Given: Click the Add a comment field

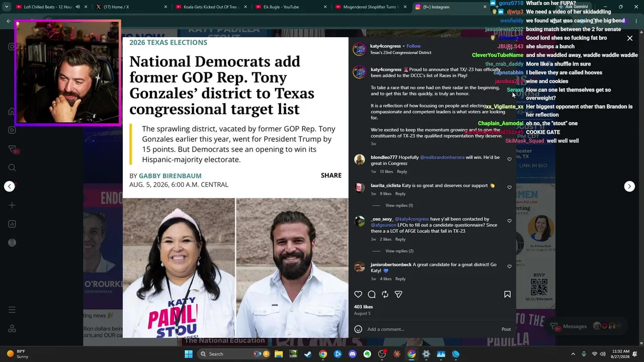Looking at the screenshot, I should (433, 329).
